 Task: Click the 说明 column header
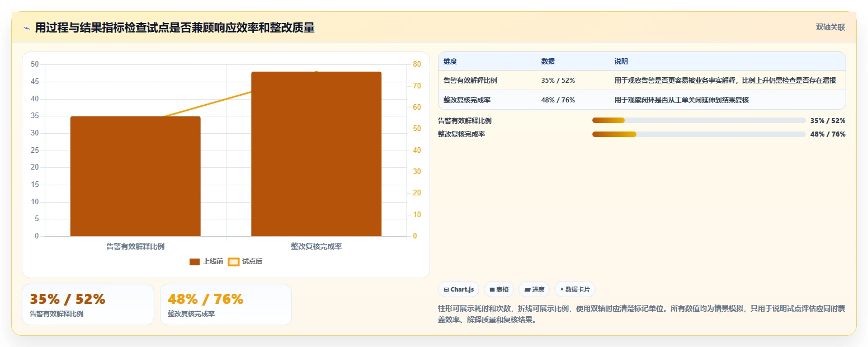click(621, 62)
